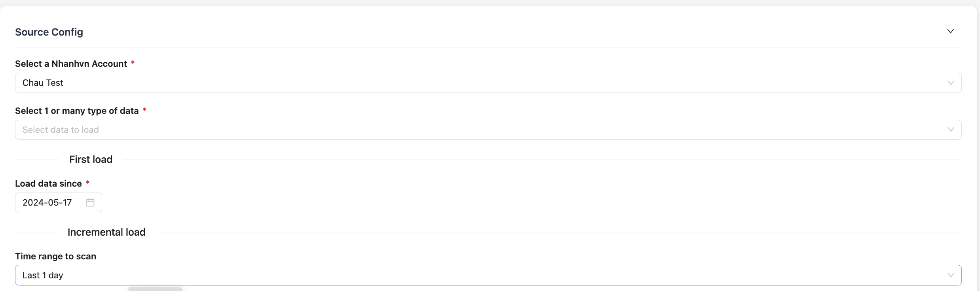
Task: Click the arrow icon in the Last 1 day selector
Action: (951, 275)
